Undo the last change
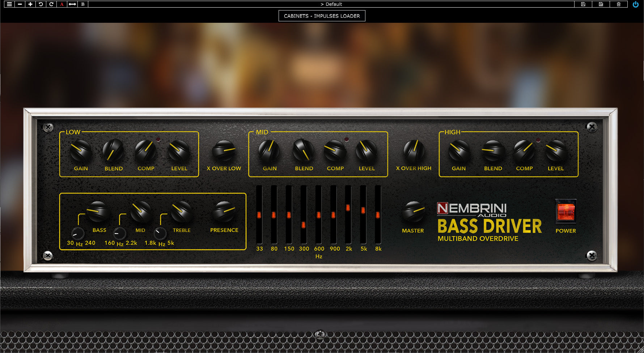This screenshot has width=644, height=353. [x=41, y=4]
